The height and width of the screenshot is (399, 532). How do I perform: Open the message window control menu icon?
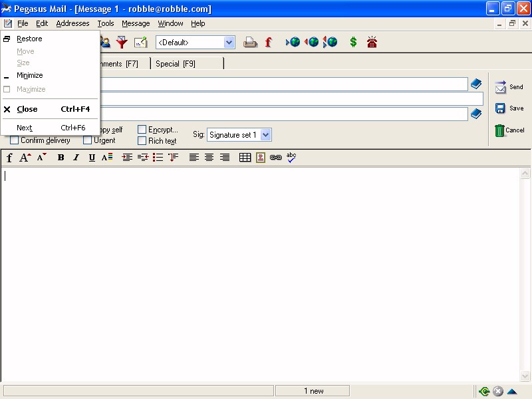point(8,23)
